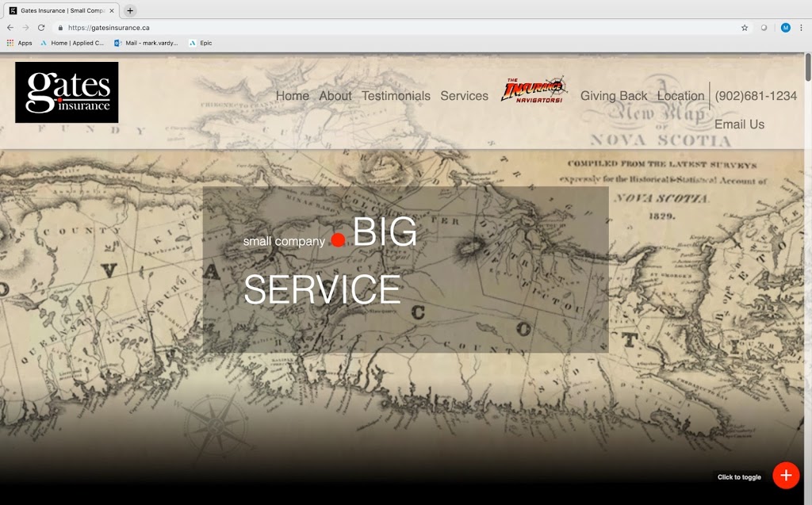Go to the Home menu item
The image size is (812, 505).
tap(292, 96)
